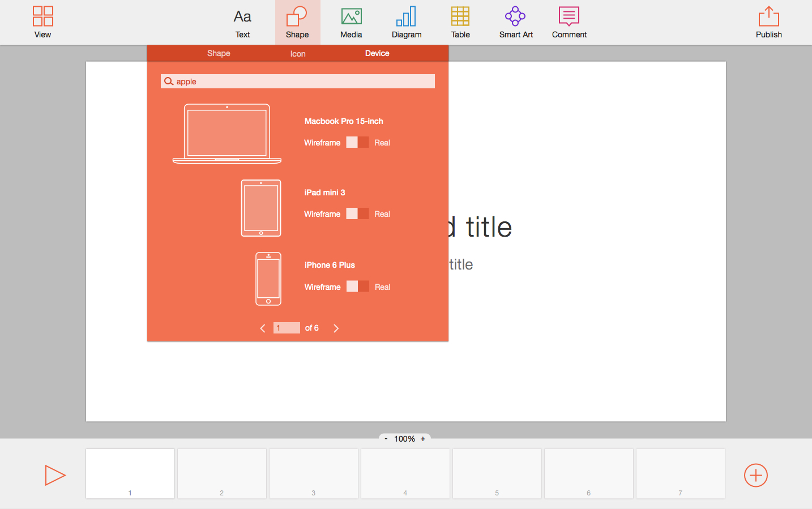The height and width of the screenshot is (509, 812).
Task: Zoom out with the minus button
Action: tap(386, 439)
